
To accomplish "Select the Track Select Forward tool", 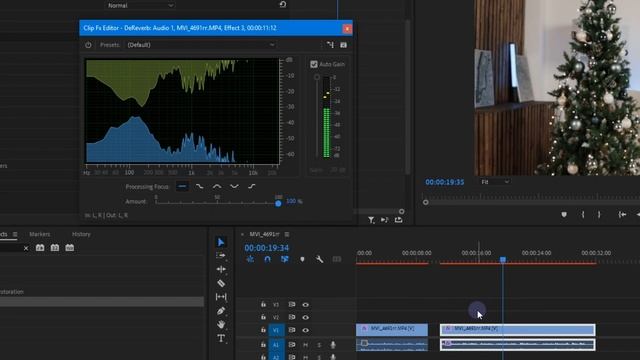I will [221, 256].
